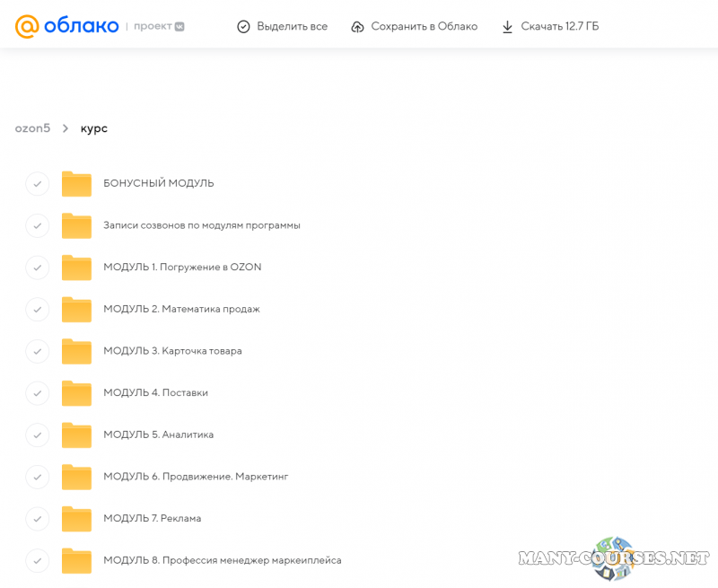Go to ozon5 in the breadcrumb
This screenshot has height=588, width=718.
coord(32,128)
